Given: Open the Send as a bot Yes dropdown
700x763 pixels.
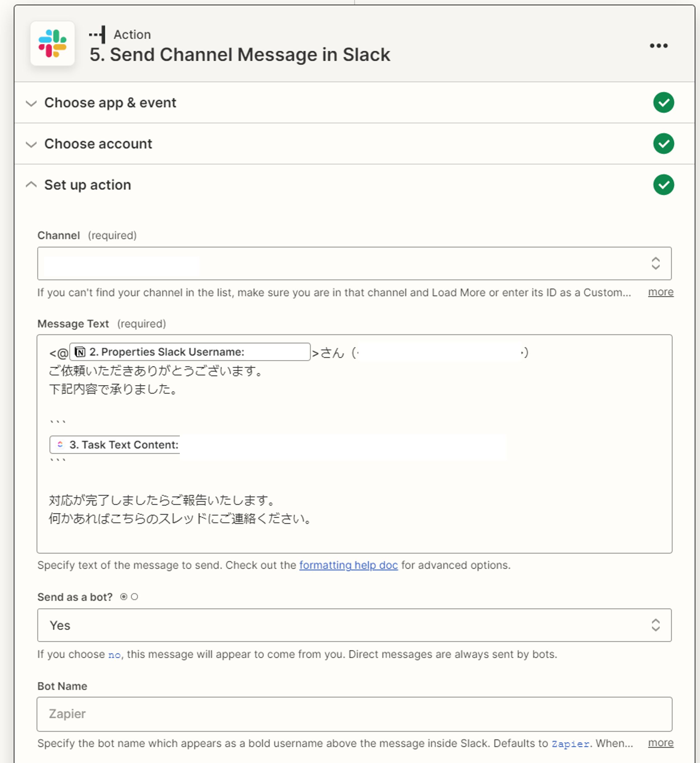Looking at the screenshot, I should point(354,626).
